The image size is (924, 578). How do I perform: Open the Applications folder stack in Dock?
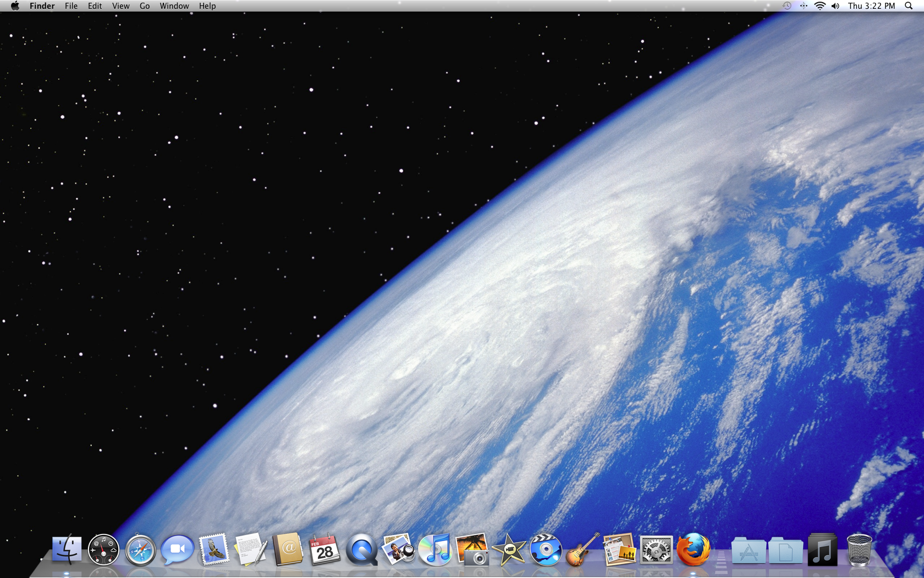(x=749, y=550)
